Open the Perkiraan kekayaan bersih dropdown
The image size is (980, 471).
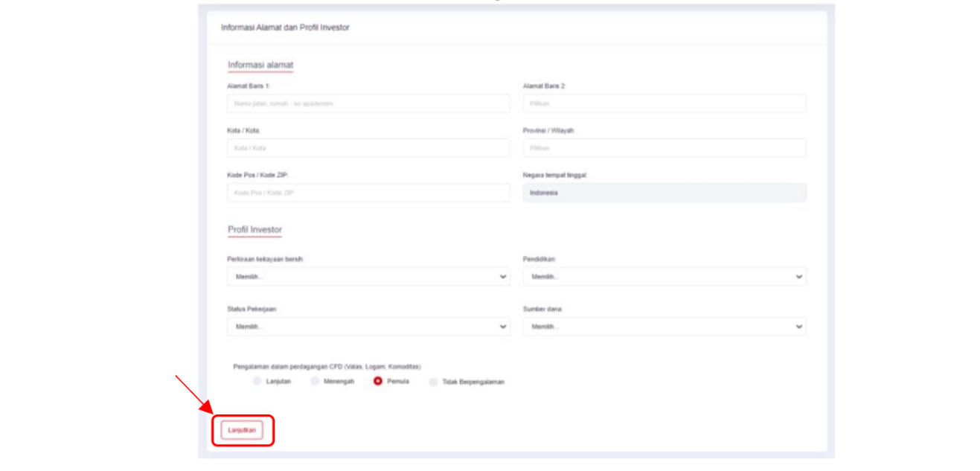click(x=368, y=277)
